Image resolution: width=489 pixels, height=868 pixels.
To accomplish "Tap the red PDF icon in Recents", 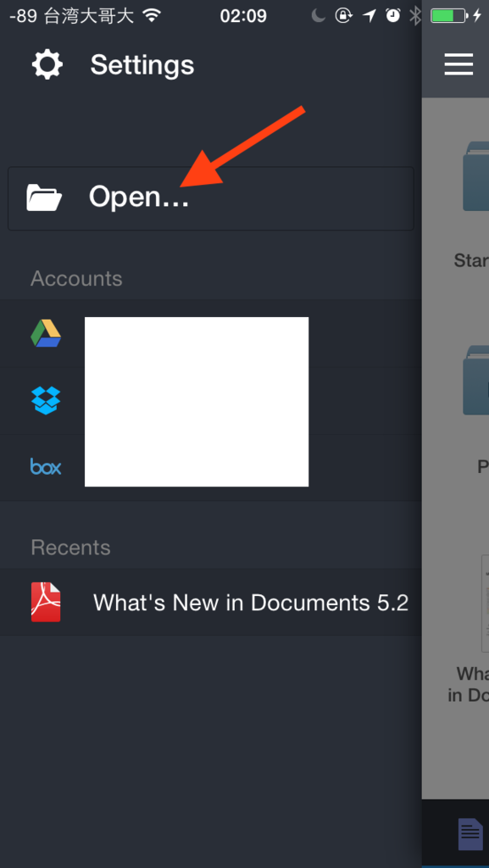I will tap(46, 603).
